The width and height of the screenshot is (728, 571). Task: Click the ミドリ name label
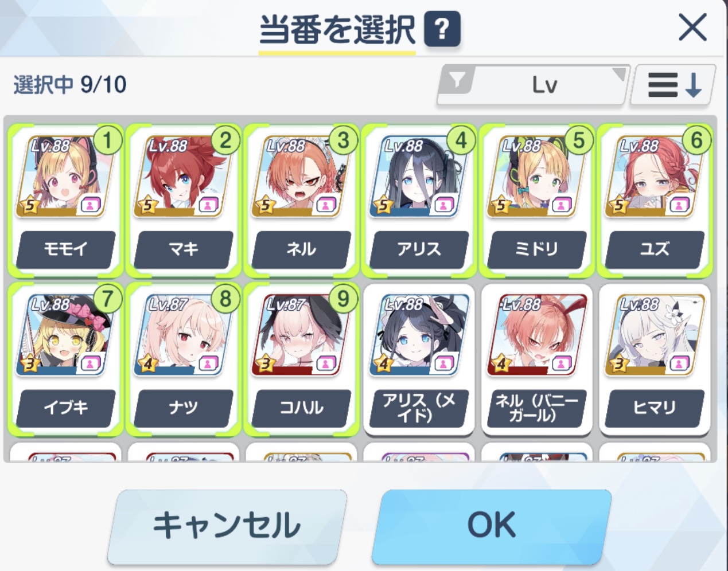click(536, 249)
